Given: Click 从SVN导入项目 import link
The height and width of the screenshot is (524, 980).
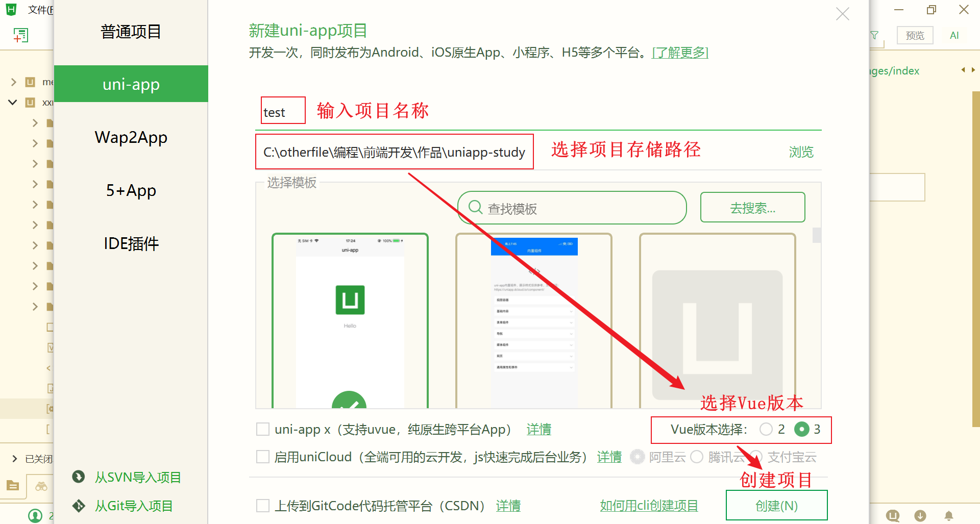Looking at the screenshot, I should (x=138, y=477).
